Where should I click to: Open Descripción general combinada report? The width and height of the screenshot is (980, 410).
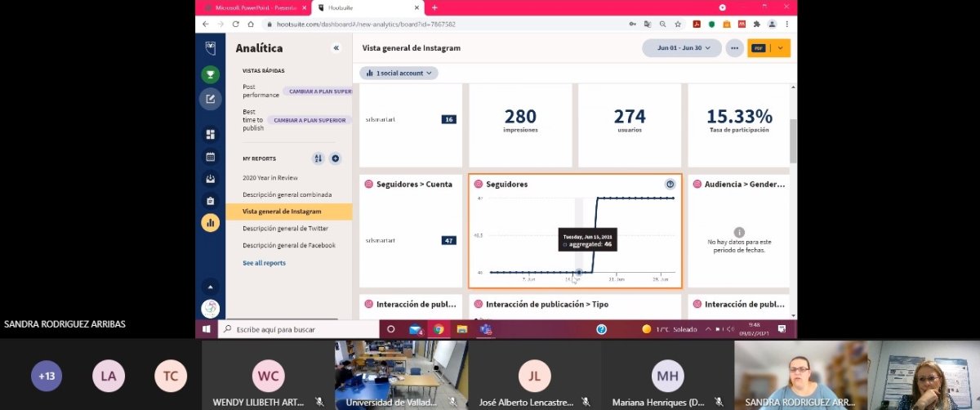[287, 194]
